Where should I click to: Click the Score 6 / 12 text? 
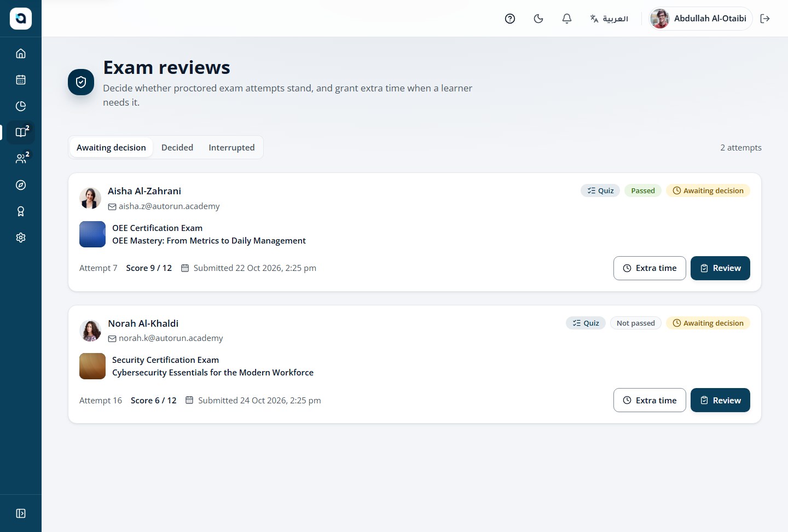[x=154, y=401]
